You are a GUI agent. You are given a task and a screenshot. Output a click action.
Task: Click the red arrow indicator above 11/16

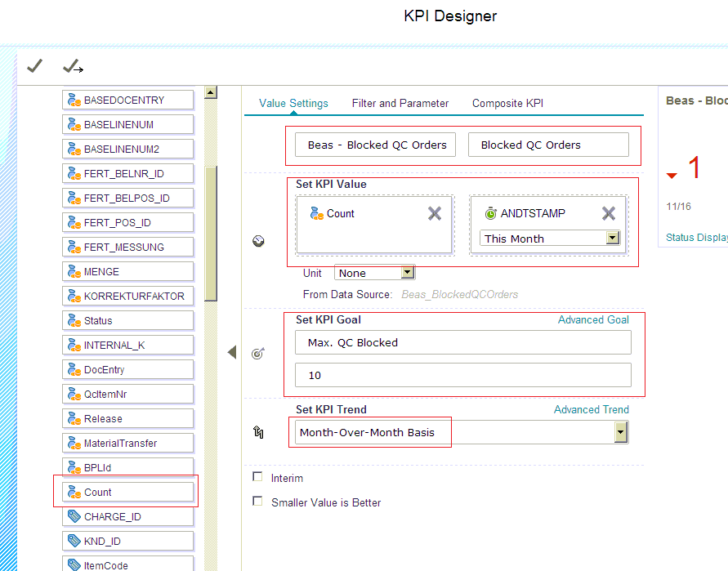[672, 173]
